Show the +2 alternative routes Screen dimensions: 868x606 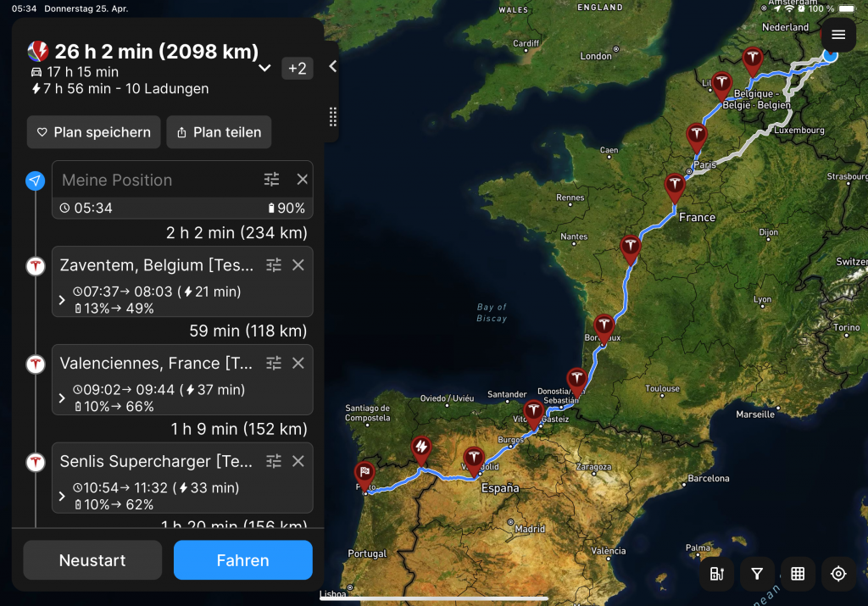[298, 68]
